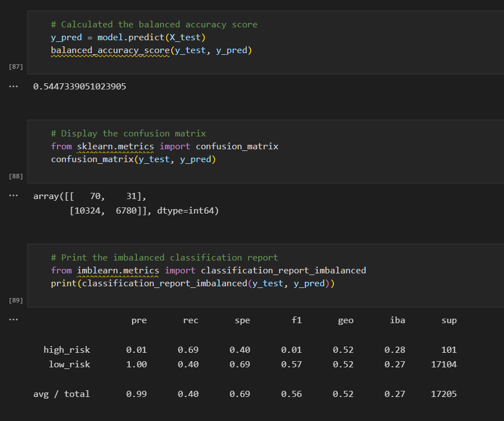
Task: Click high_risk support value 101
Action: pyautogui.click(x=449, y=349)
